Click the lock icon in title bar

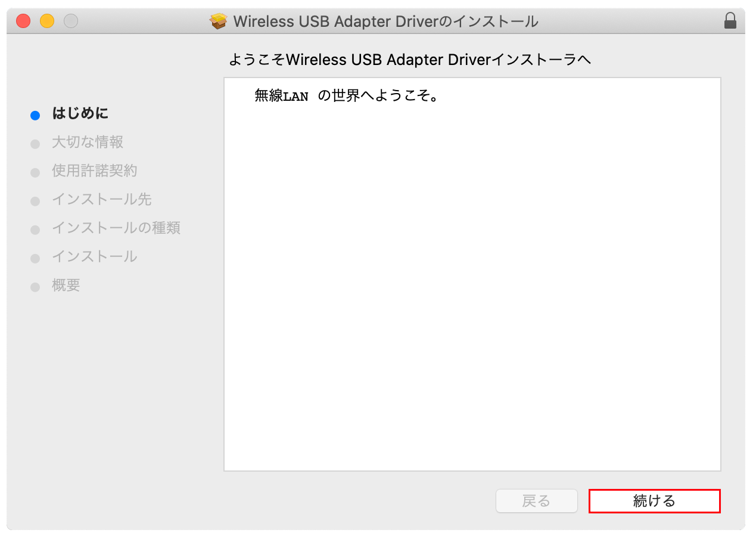click(x=730, y=21)
